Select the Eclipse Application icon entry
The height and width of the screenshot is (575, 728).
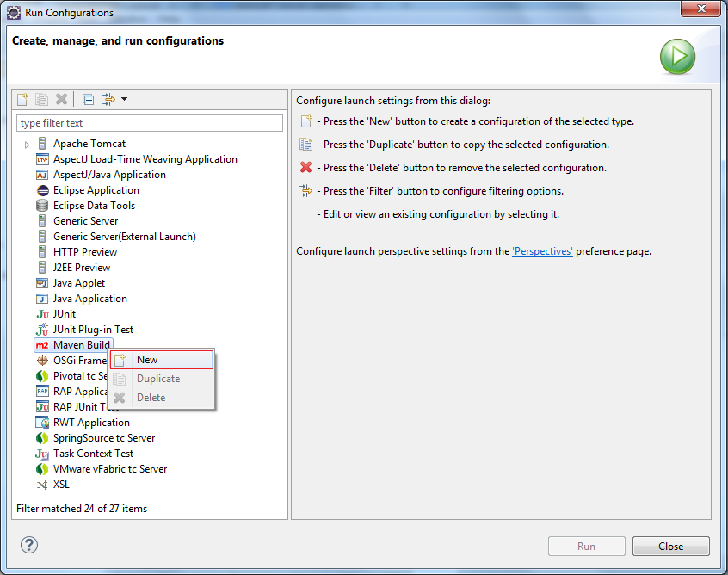[x=42, y=190]
